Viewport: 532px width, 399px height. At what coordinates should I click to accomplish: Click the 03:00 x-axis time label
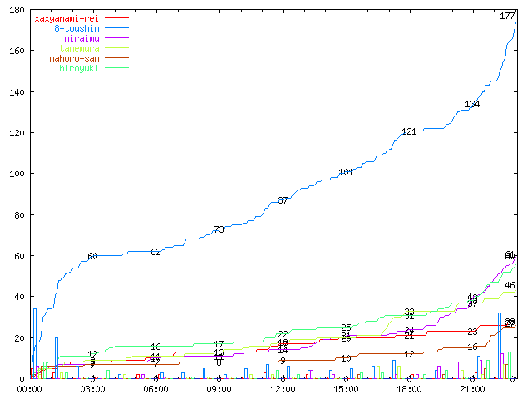tap(93, 389)
